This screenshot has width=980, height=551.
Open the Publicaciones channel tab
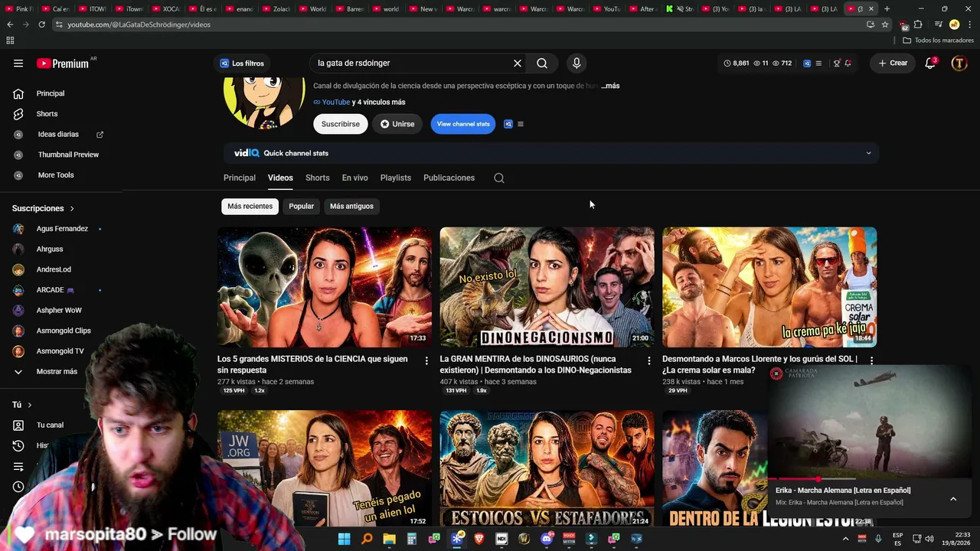point(449,178)
